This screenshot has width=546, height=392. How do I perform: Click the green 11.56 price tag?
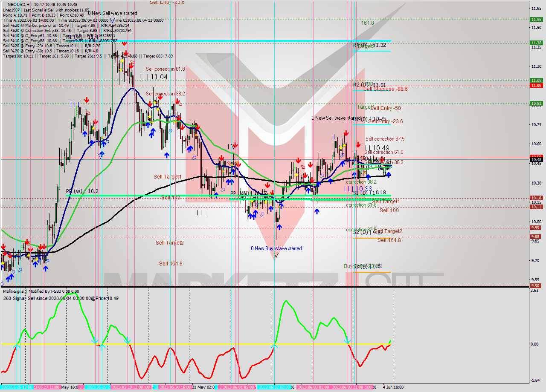pos(536,19)
